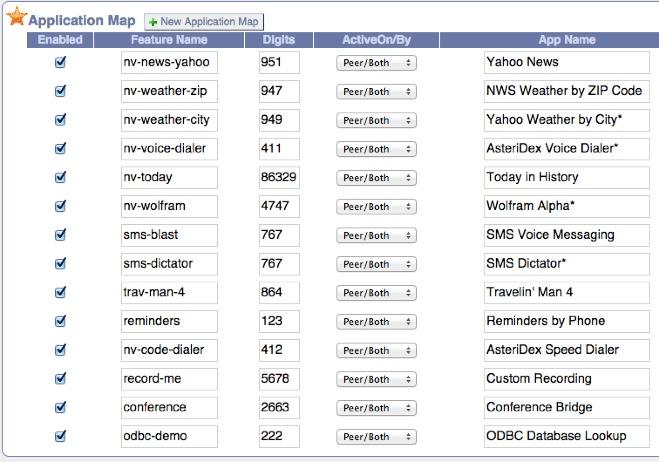
Task: Focus the odbc-demo feature name field
Action: point(169,436)
